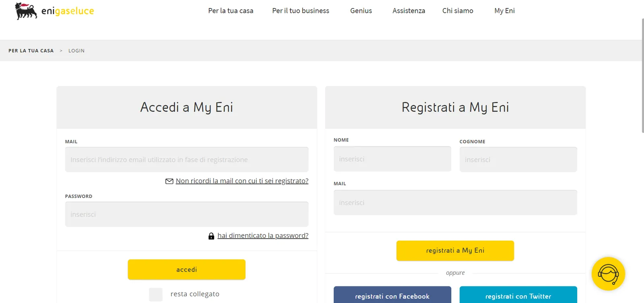Open the Assistenza menu
This screenshot has width=644, height=303.
tap(409, 11)
